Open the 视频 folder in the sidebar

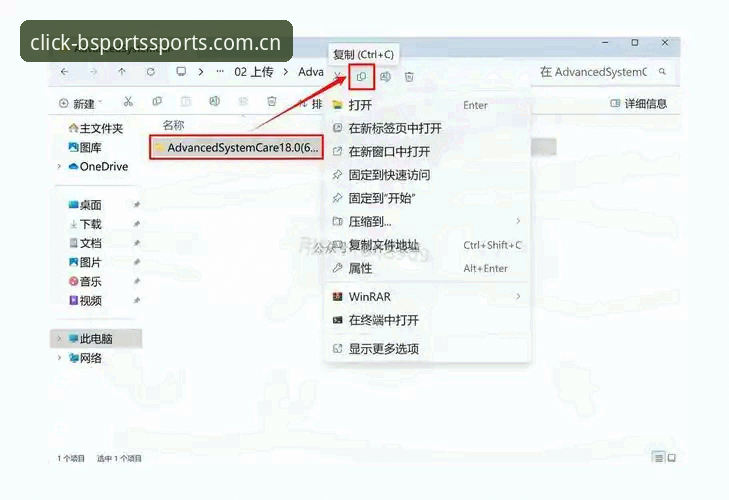(85, 301)
